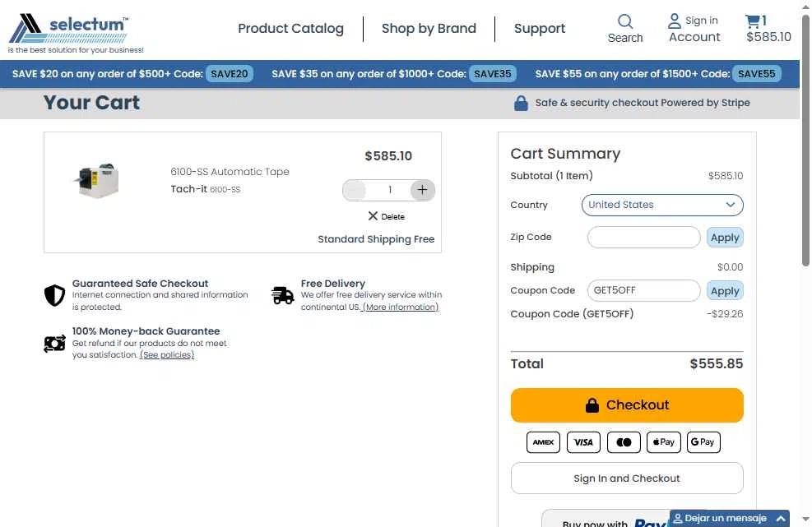The height and width of the screenshot is (527, 812).
Task: Open the More information delivery link
Action: coord(401,307)
